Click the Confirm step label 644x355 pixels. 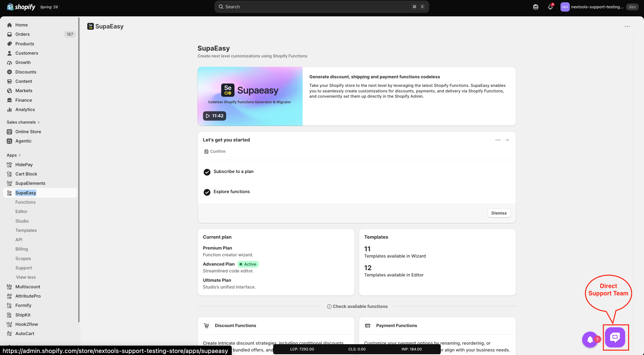(x=218, y=151)
